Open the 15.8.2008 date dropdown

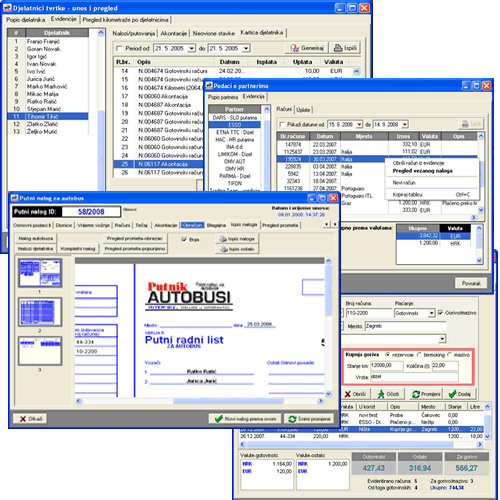tap(359, 125)
